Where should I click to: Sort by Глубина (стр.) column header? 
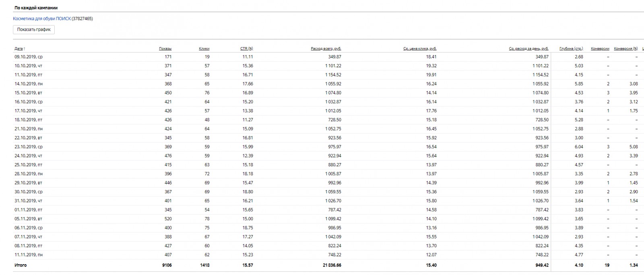tap(571, 49)
